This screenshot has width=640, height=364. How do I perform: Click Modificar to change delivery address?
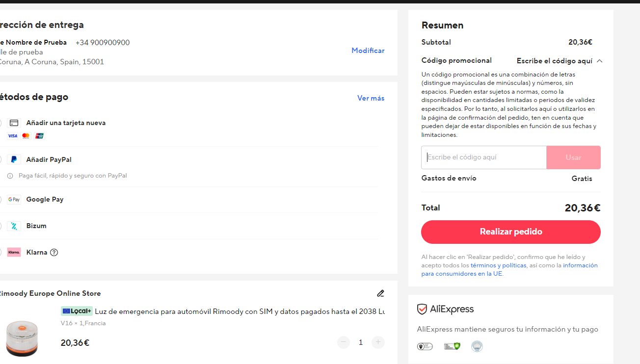click(368, 51)
